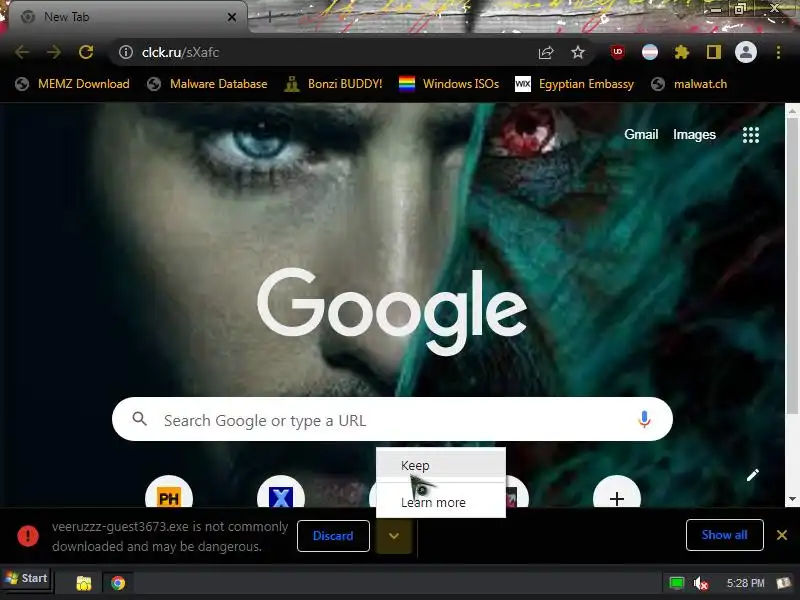Image resolution: width=800 pixels, height=600 pixels.
Task: Open the Bonzi BUDDY! bookmark
Action: click(x=334, y=84)
